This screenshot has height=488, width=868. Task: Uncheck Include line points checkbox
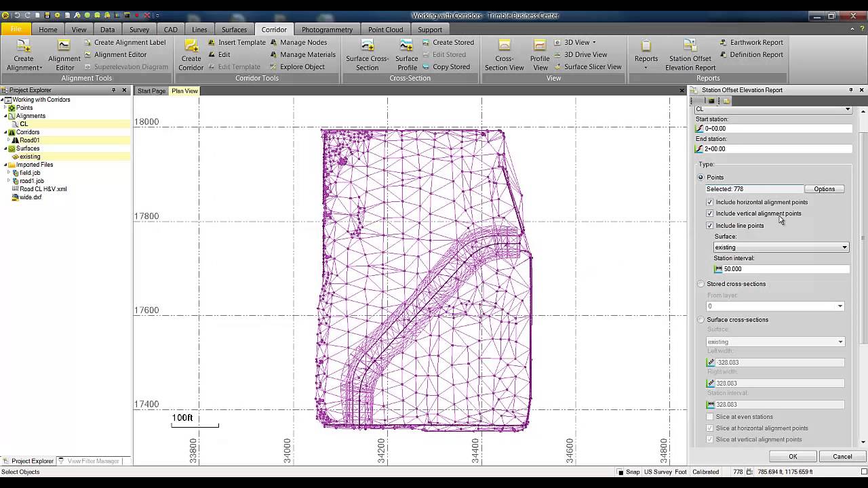710,225
